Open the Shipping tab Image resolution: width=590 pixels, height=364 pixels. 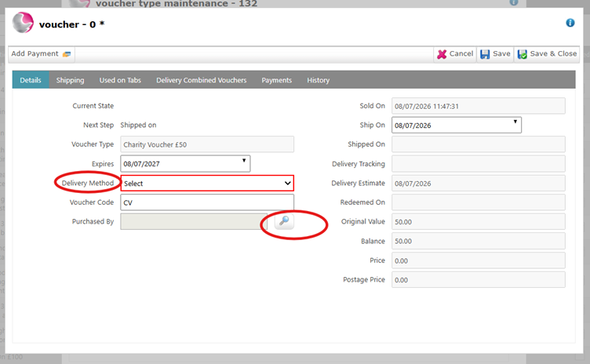pyautogui.click(x=70, y=80)
